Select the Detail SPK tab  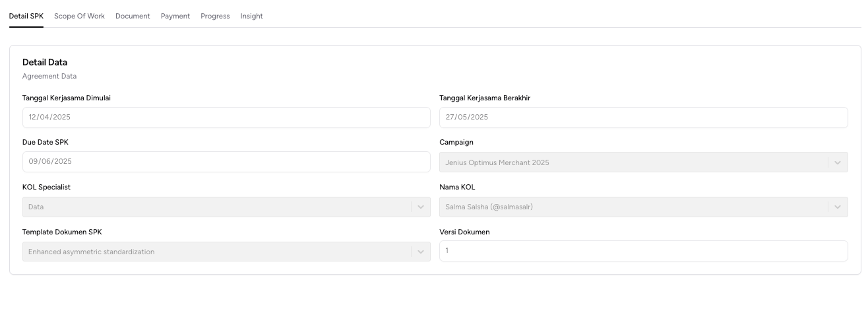pos(26,17)
